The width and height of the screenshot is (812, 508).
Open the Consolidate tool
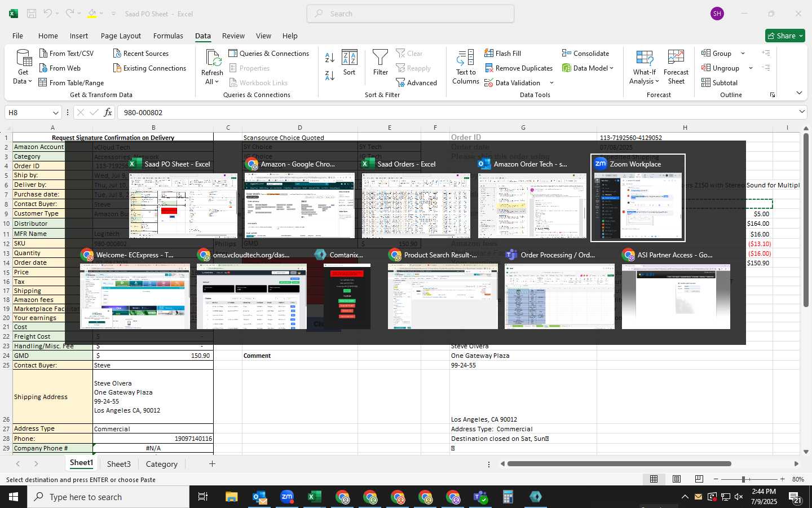point(585,53)
